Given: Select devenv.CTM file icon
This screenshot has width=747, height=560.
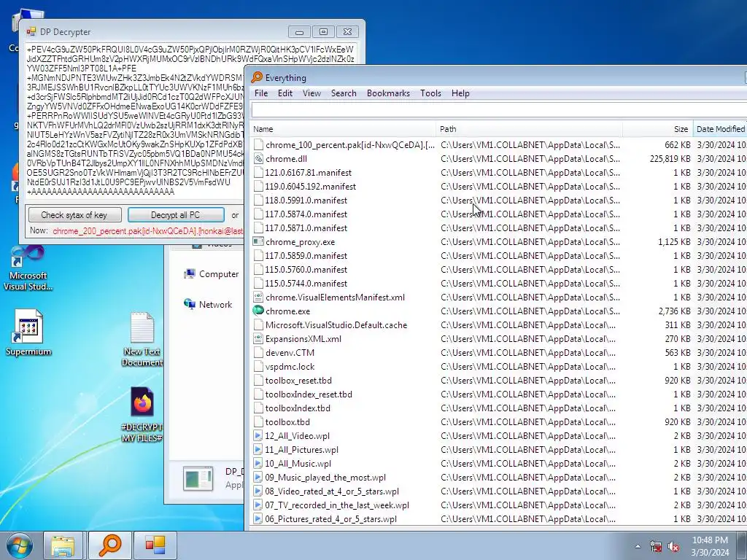Looking at the screenshot, I should (x=258, y=352).
